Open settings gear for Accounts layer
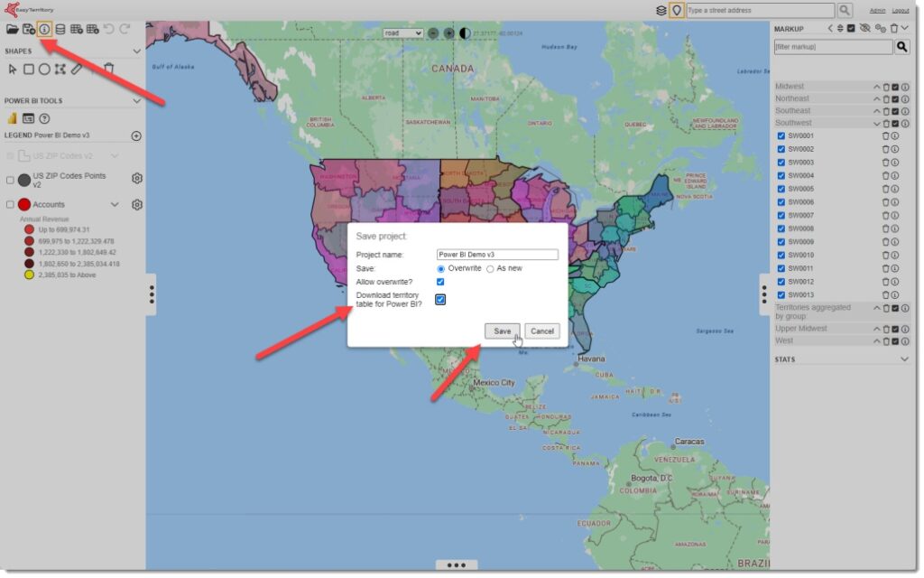The width and height of the screenshot is (924, 578). (x=137, y=205)
